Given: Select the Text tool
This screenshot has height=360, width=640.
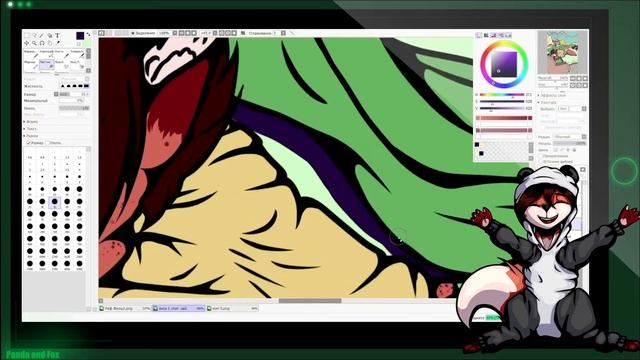Looking at the screenshot, I should (x=58, y=36).
